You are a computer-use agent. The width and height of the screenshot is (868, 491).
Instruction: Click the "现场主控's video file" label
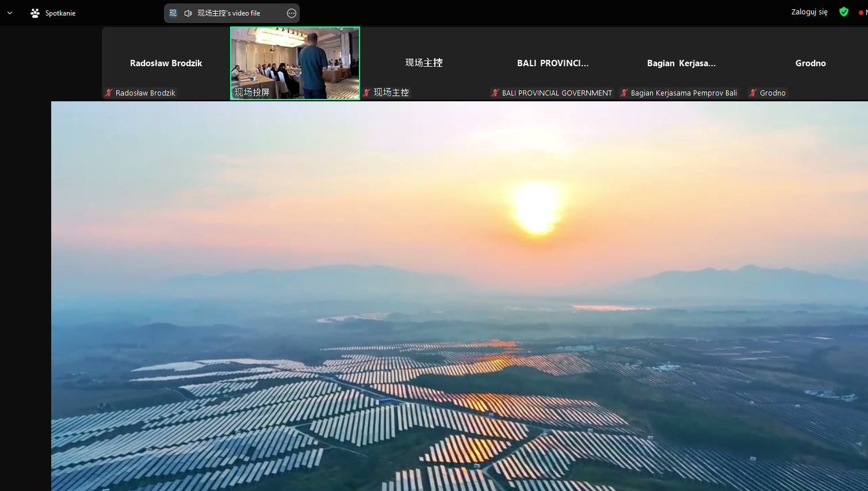(229, 13)
